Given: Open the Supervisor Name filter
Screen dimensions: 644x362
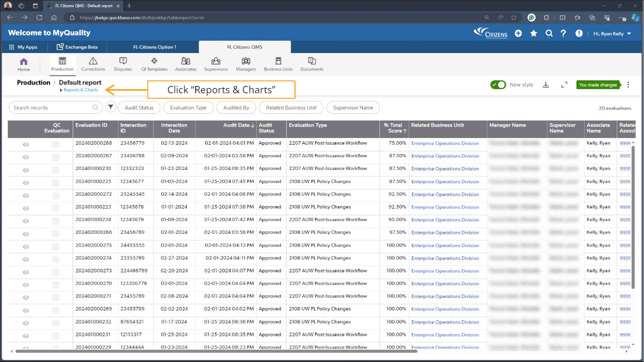Looking at the screenshot, I should tap(353, 108).
